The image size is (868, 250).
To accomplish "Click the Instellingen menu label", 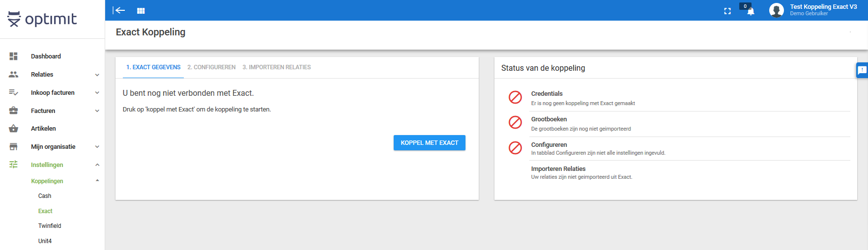I will pos(47,165).
